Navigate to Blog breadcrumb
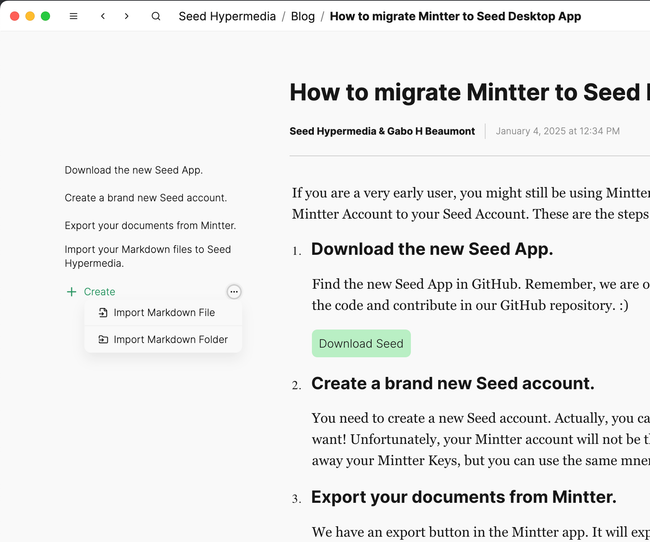This screenshot has height=542, width=650. [302, 16]
